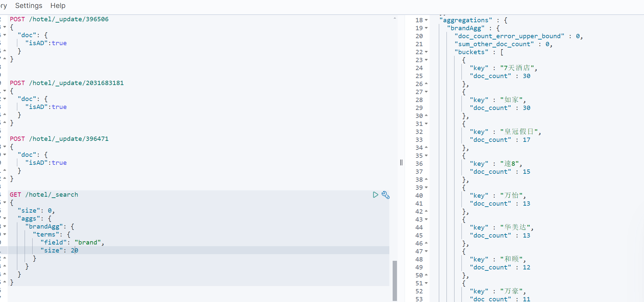The width and height of the screenshot is (644, 302).
Task: Click the doc_count value 12
Action: 527,267
